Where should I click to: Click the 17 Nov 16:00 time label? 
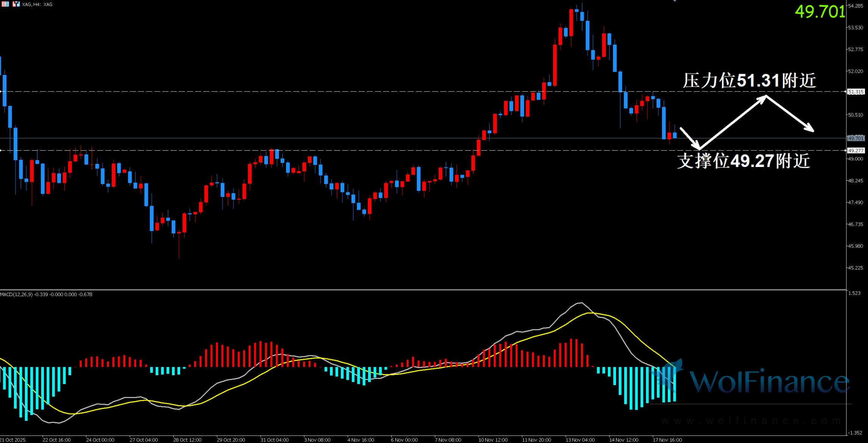[x=667, y=440]
